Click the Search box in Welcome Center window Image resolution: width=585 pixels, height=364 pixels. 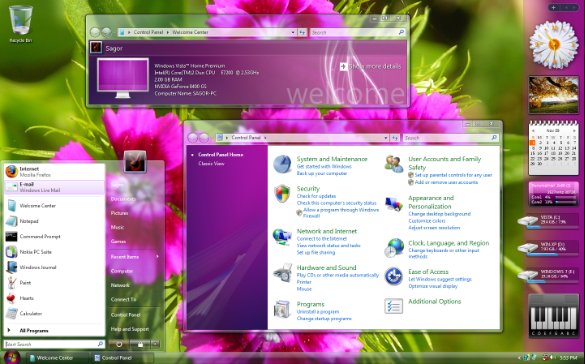coord(357,32)
